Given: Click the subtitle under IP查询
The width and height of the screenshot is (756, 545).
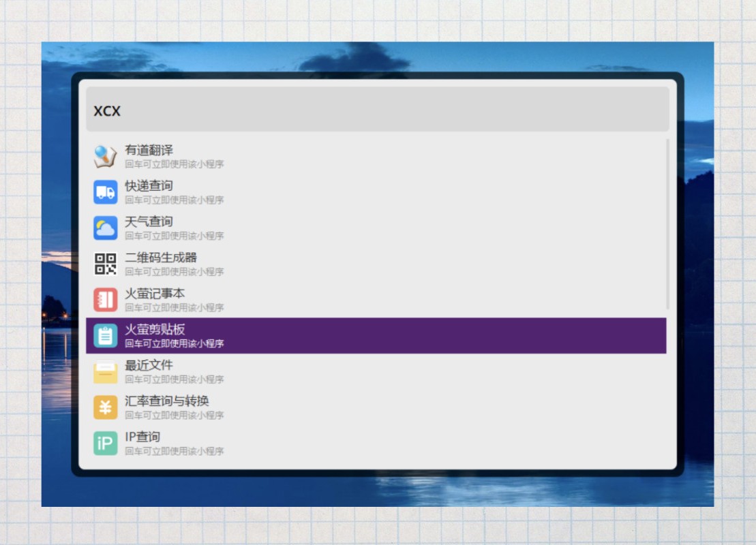Looking at the screenshot, I should (175, 452).
